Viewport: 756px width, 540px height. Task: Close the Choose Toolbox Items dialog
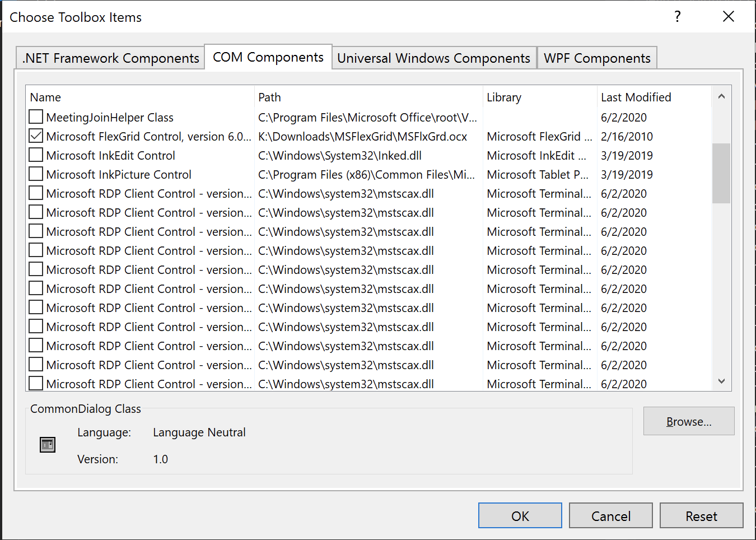click(729, 16)
